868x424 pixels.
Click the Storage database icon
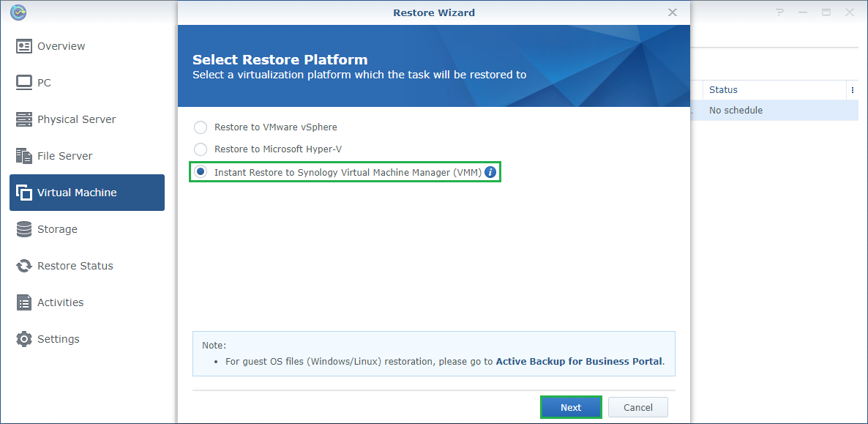pos(24,229)
